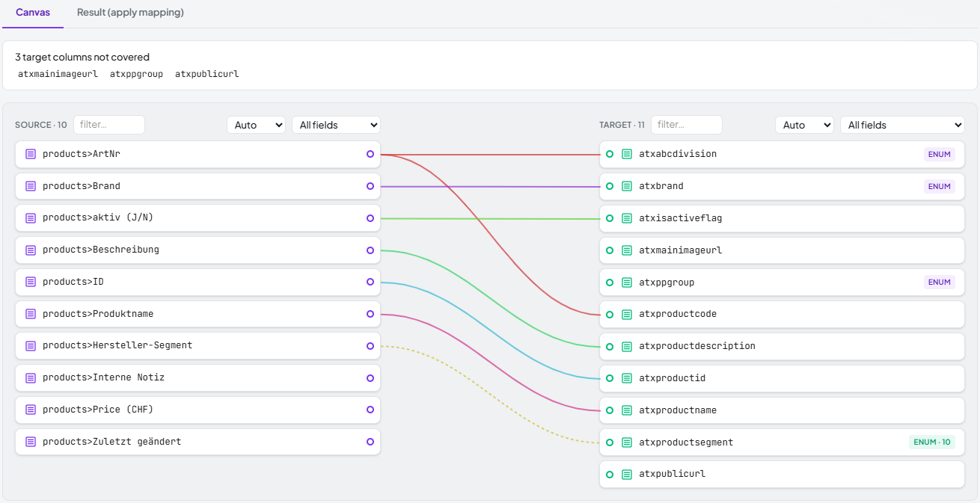This screenshot has height=503, width=980.
Task: Click the field icon of atxproductname
Action: click(627, 410)
